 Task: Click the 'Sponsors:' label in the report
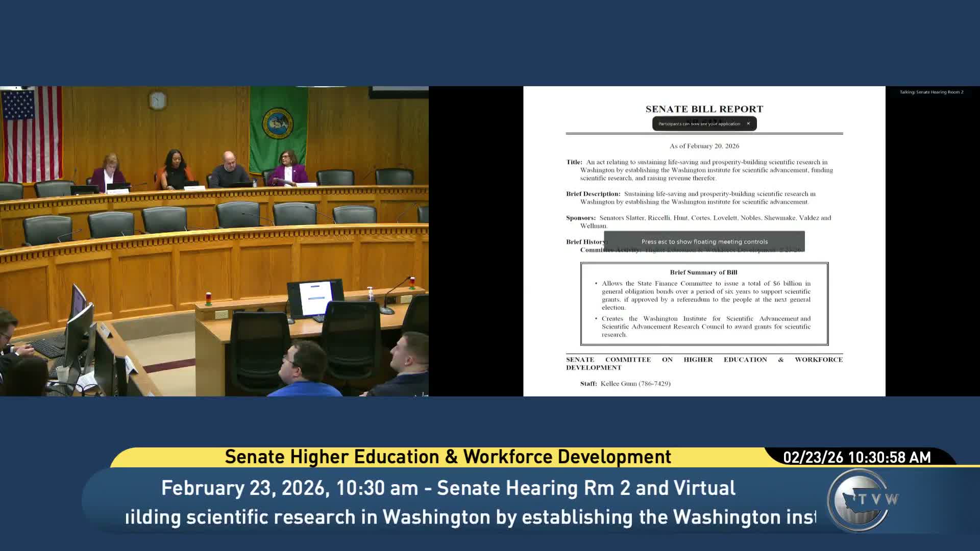tap(580, 218)
